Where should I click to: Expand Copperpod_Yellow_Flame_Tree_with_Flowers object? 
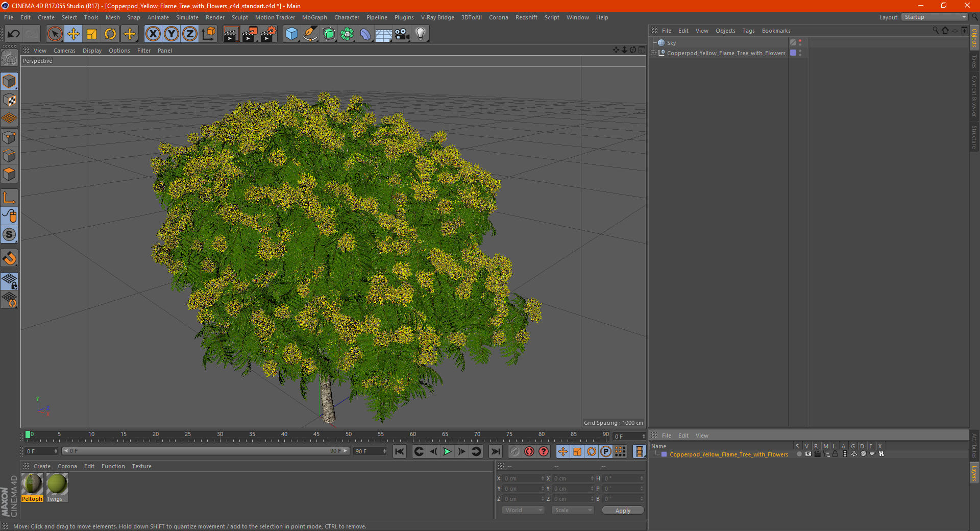[x=653, y=53]
